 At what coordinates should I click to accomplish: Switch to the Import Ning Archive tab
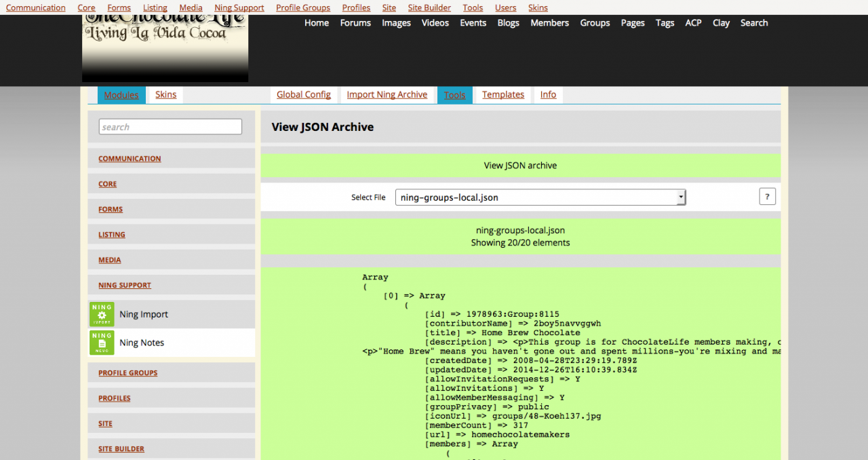387,95
